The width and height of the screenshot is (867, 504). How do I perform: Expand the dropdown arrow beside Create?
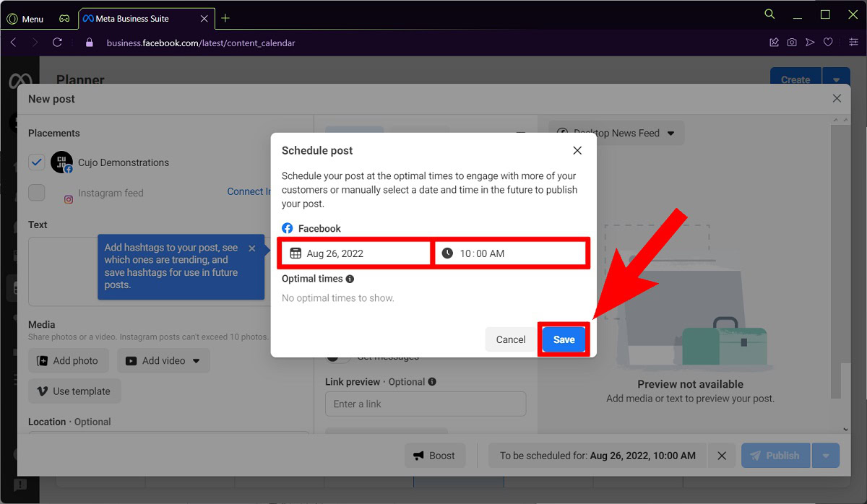[x=836, y=79]
